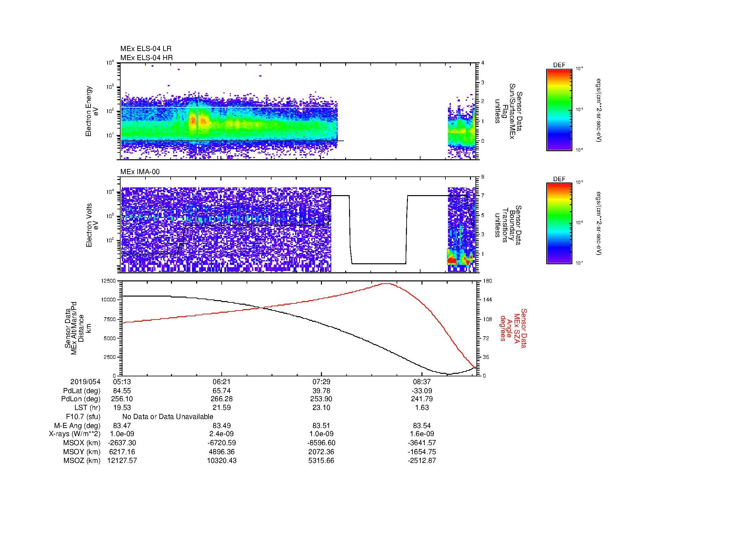Select the date label '2019/054'
The height and width of the screenshot is (534, 756).
pyautogui.click(x=85, y=382)
